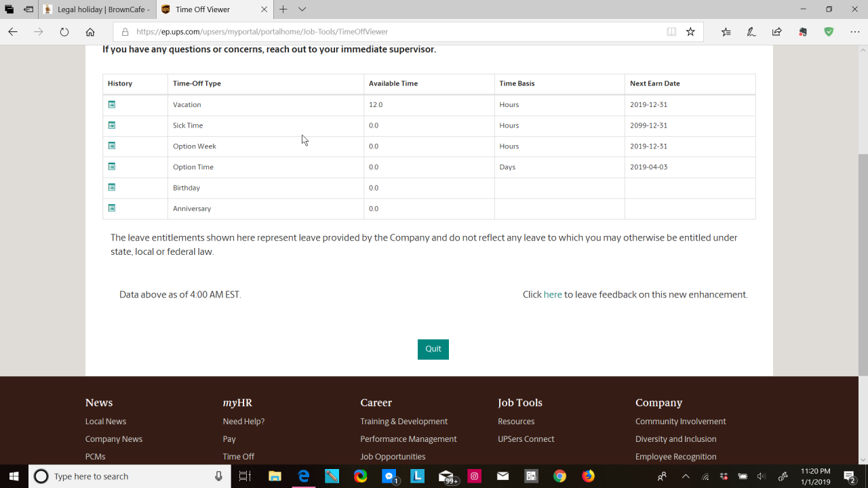The image size is (868, 488).
Task: Open history for the Option Week row
Action: (x=112, y=146)
